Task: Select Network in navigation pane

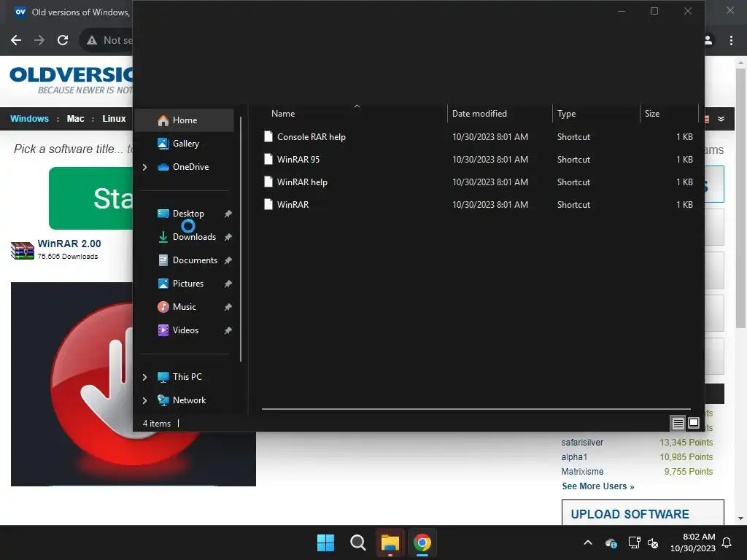Action: pos(189,400)
